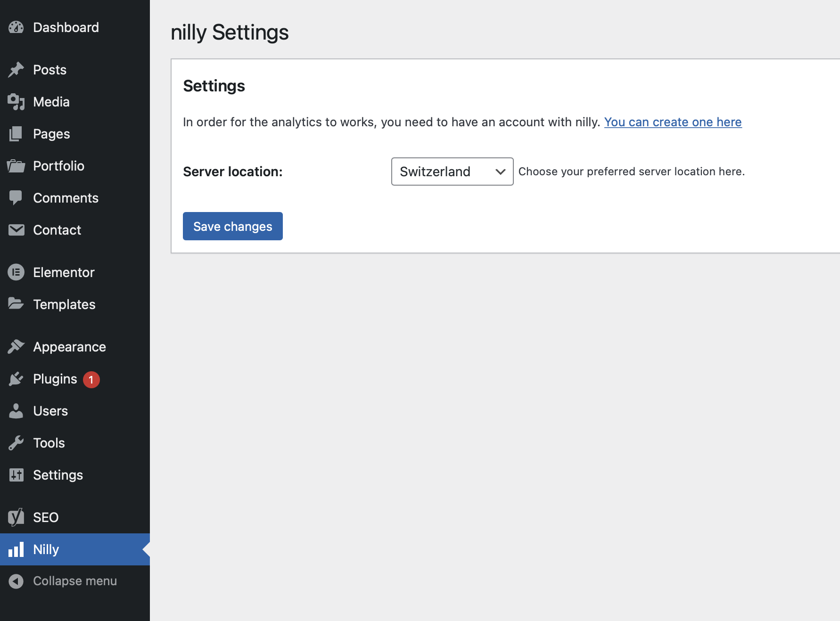840x621 pixels.
Task: Click the Plugins plug icon
Action: 16,379
